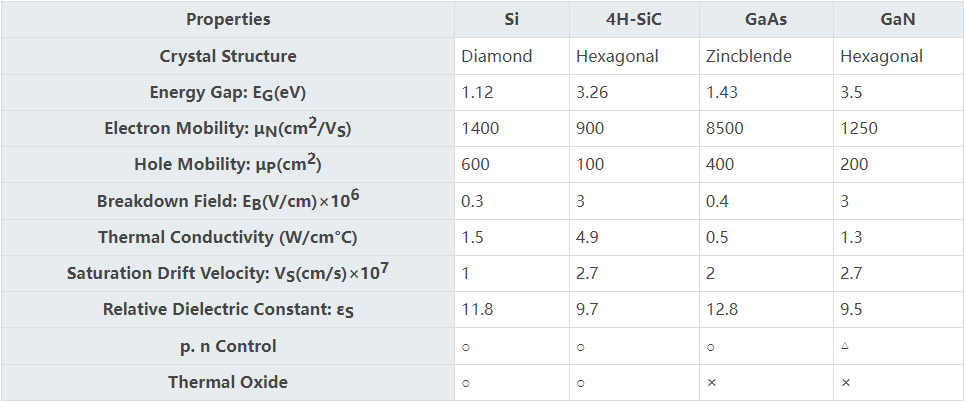
Task: Click the Zincblende crystal structure cell
Action: [x=749, y=56]
